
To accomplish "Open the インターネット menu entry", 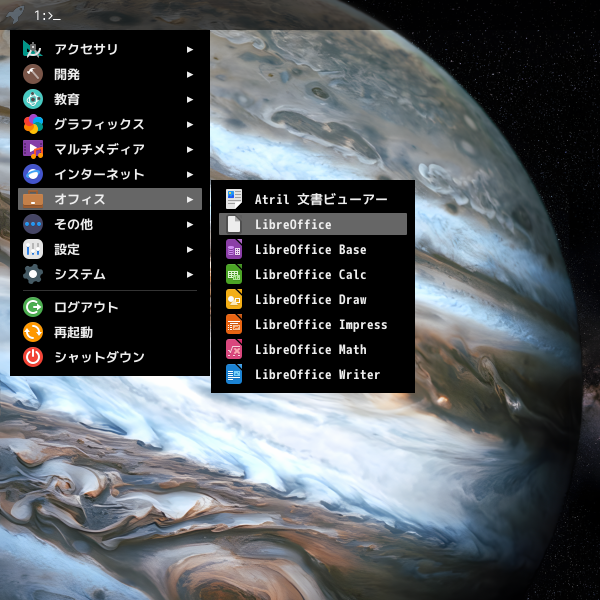I will (x=110, y=174).
